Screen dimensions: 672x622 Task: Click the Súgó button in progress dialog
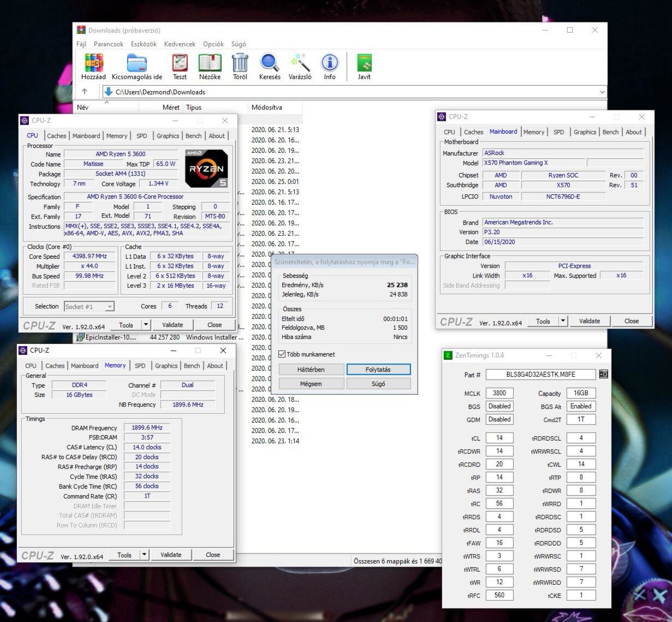(378, 384)
